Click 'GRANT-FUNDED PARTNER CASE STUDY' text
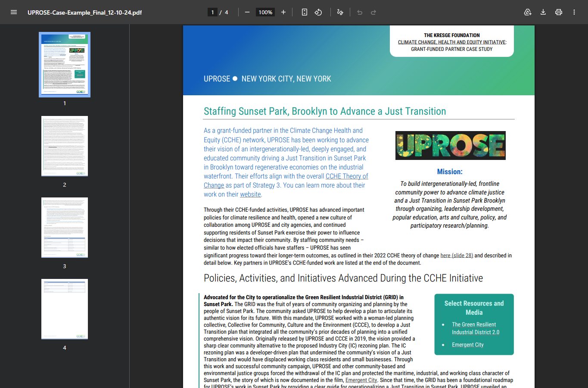Screen dimensions: 588x388 [451, 49]
